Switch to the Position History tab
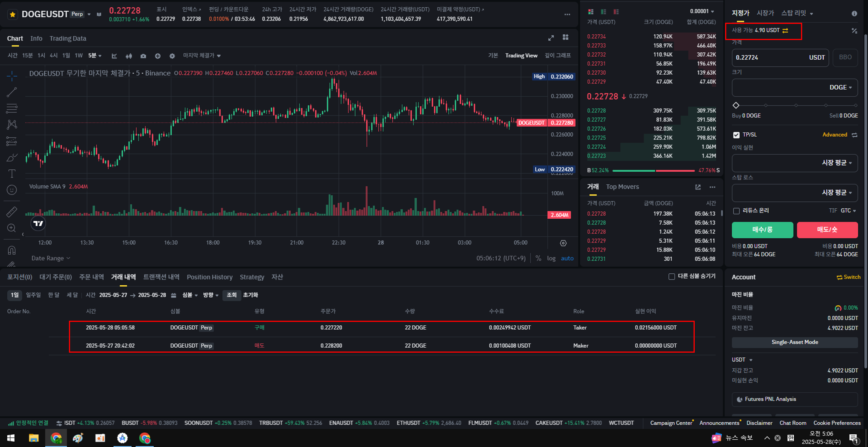The width and height of the screenshot is (868, 447). pyautogui.click(x=209, y=277)
